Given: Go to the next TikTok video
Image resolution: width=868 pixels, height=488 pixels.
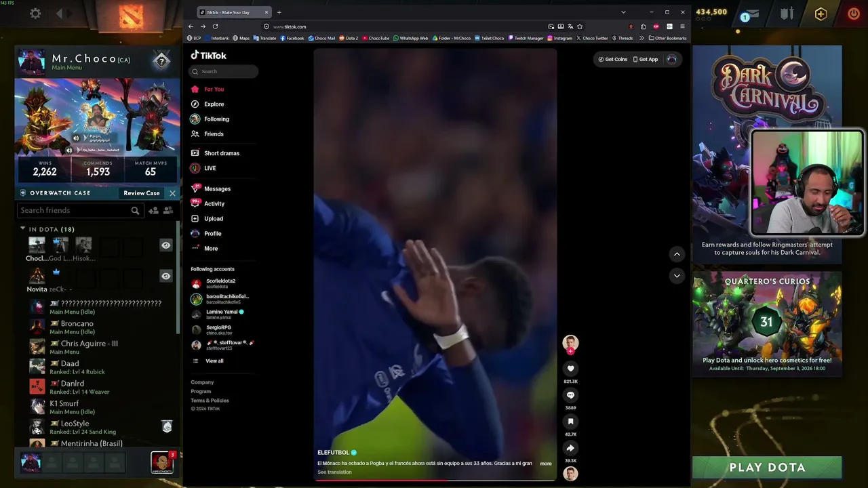Looking at the screenshot, I should pyautogui.click(x=677, y=276).
